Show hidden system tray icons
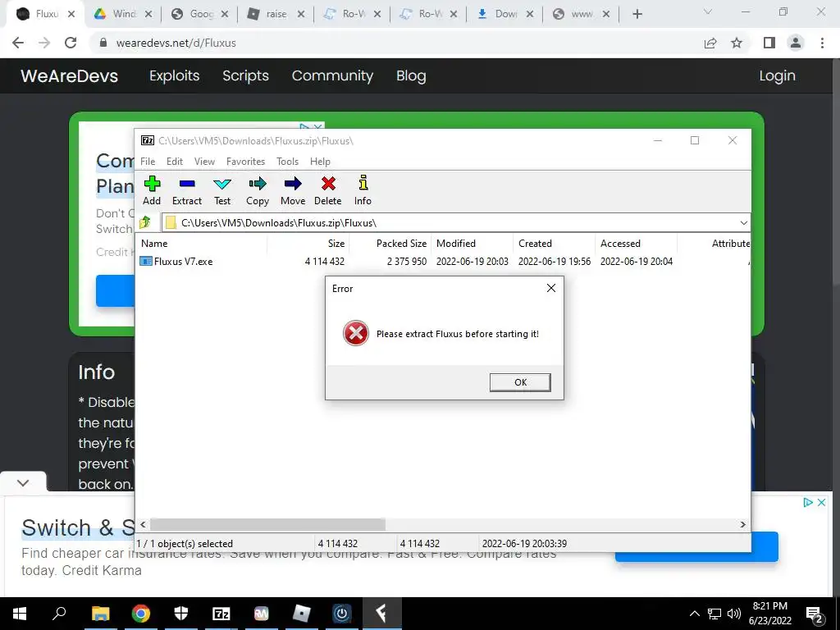840x630 pixels. pyautogui.click(x=694, y=614)
